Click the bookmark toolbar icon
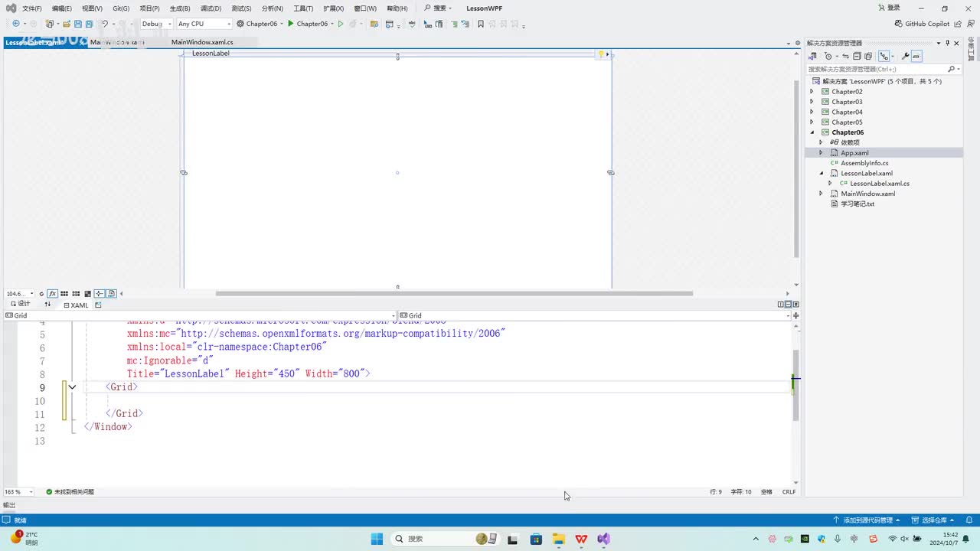Image resolution: width=980 pixels, height=551 pixels. click(481, 24)
